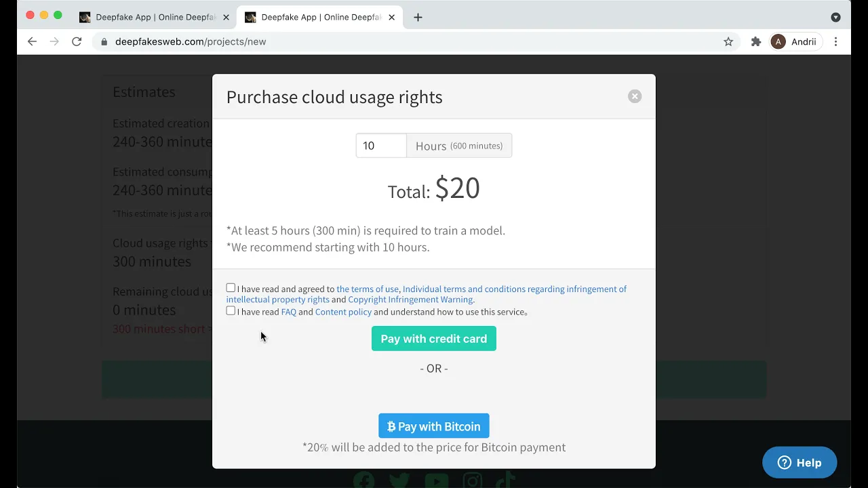This screenshot has width=868, height=488.
Task: Open the terms of use link
Action: tap(368, 289)
